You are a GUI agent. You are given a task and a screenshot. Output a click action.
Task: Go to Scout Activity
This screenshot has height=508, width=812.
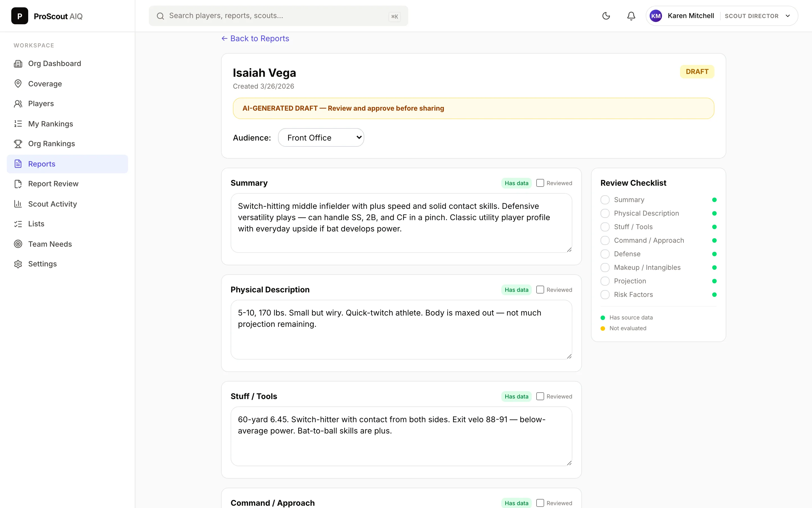pyautogui.click(x=67, y=203)
